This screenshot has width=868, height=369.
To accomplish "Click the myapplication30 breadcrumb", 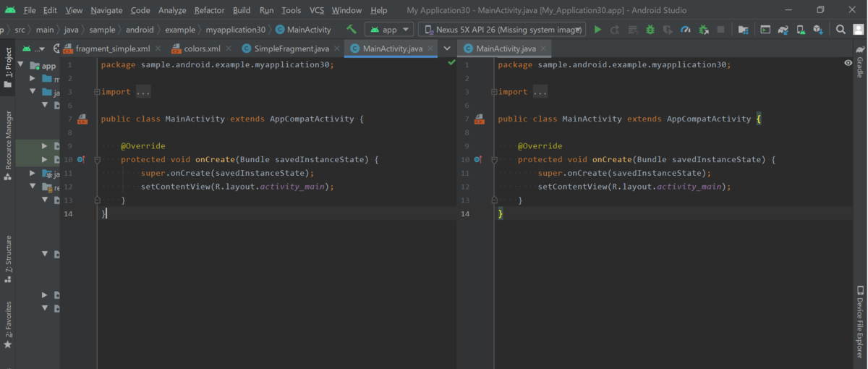I will (235, 30).
